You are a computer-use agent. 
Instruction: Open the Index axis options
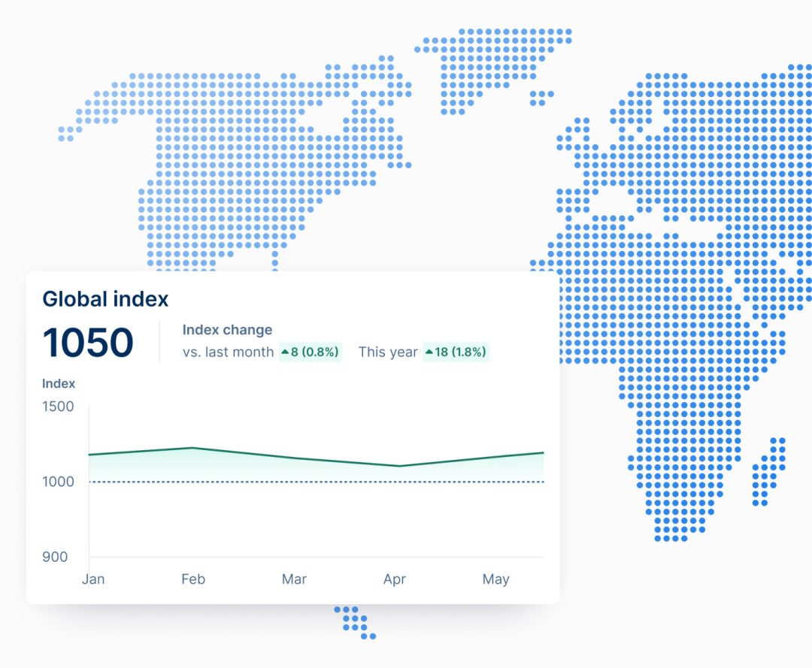coord(58,383)
